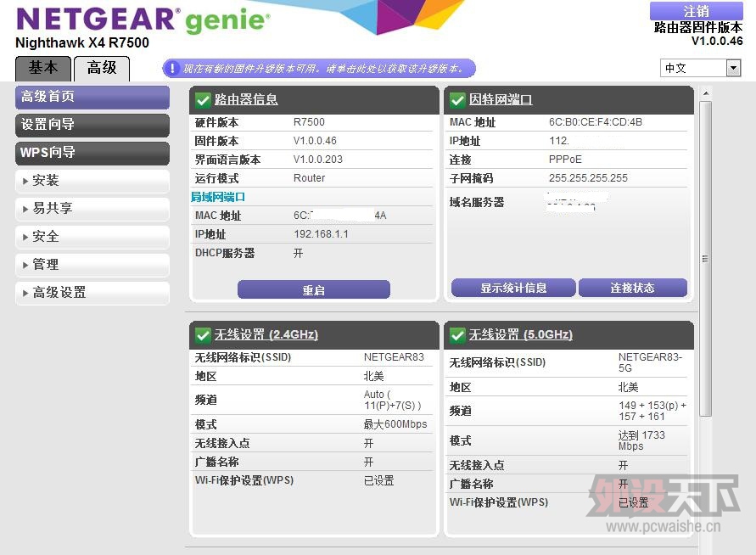Image resolution: width=756 pixels, height=555 pixels.
Task: Click the 6C:B0:CE:F4:CD:4B MAC address
Action: pyautogui.click(x=596, y=122)
